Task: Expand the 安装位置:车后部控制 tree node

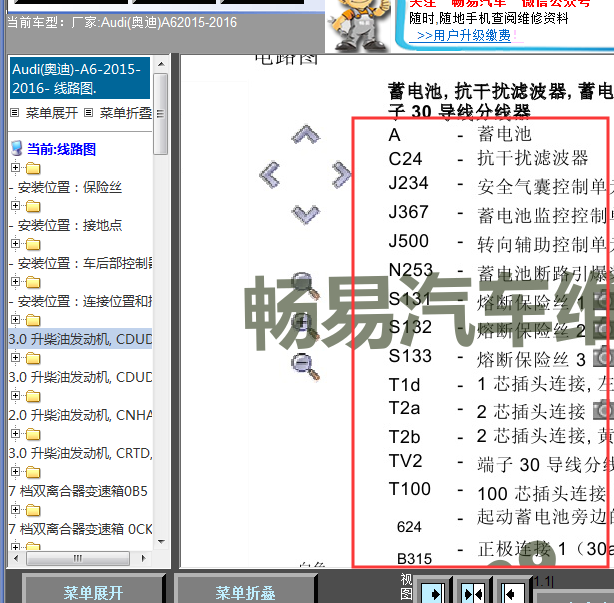Action: pos(15,244)
